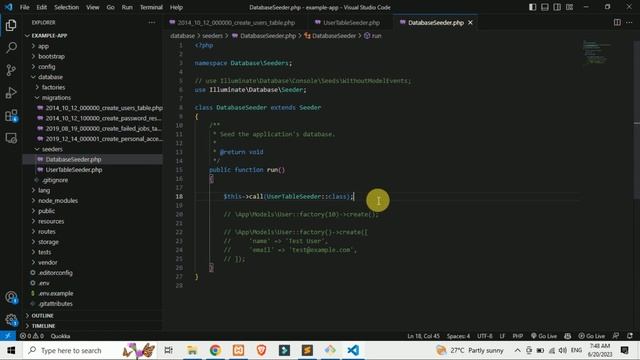Screen dimensions: 640x360
Task: Click the feedback icon in status bar
Action: [616, 336]
